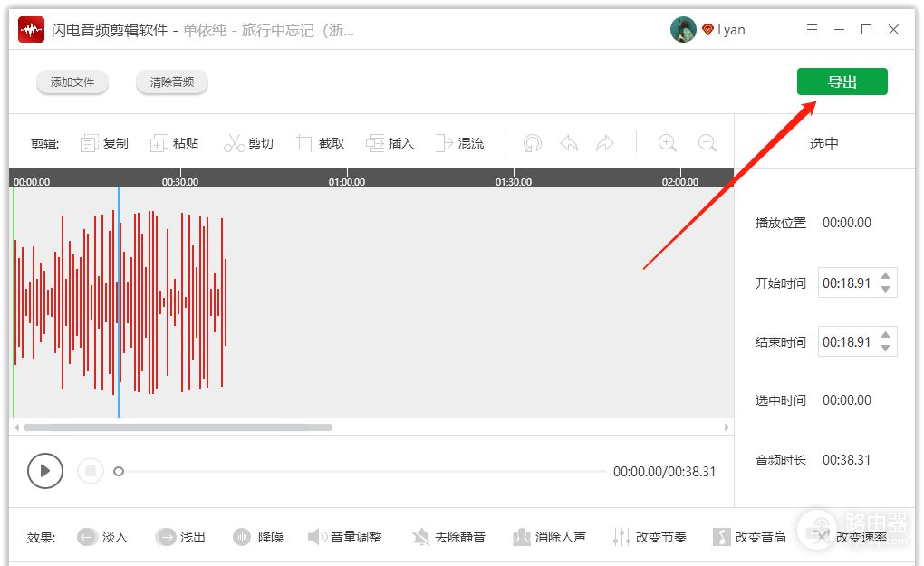Zoom out of the waveform

coord(707,143)
